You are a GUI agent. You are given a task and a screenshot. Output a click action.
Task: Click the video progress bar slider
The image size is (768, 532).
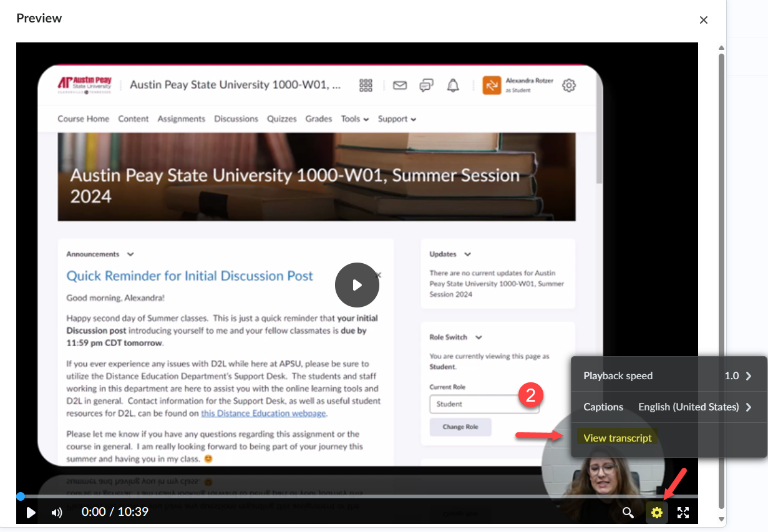click(21, 496)
